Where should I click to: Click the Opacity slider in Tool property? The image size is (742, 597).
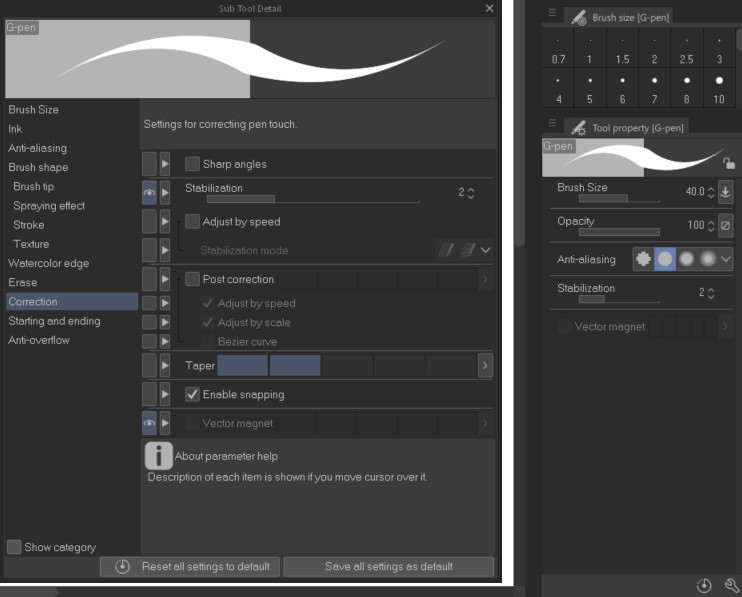[x=618, y=232]
